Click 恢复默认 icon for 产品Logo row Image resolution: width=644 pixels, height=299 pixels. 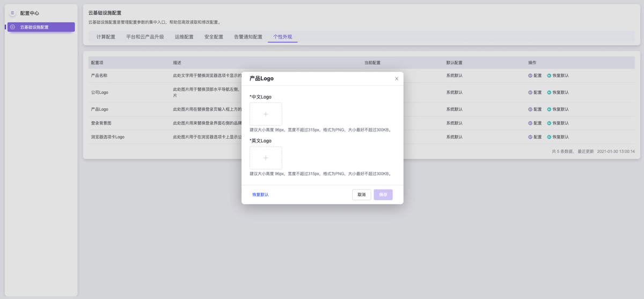pos(549,109)
